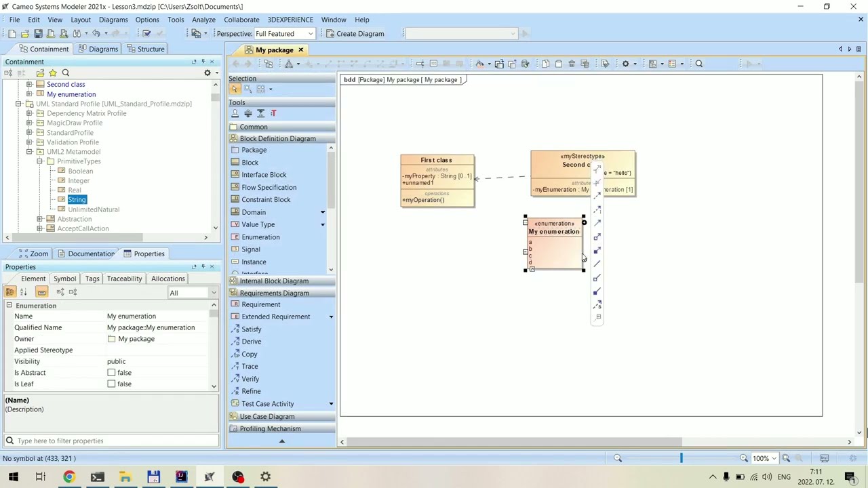Open Chrome from the Windows taskbar
The height and width of the screenshot is (488, 868).
pyautogui.click(x=69, y=476)
